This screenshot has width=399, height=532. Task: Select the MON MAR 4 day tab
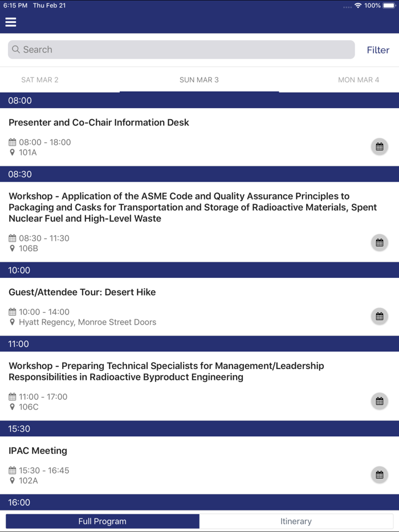(359, 80)
